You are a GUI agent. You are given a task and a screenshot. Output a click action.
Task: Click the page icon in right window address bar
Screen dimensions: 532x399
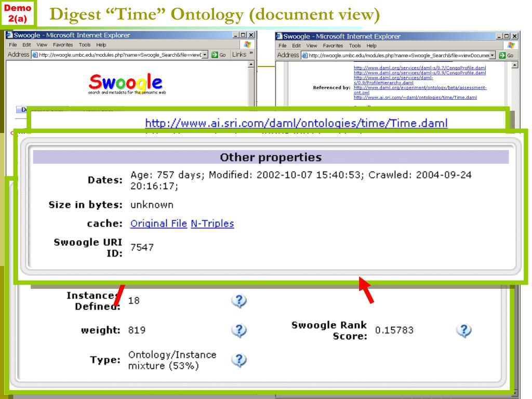pyautogui.click(x=304, y=55)
